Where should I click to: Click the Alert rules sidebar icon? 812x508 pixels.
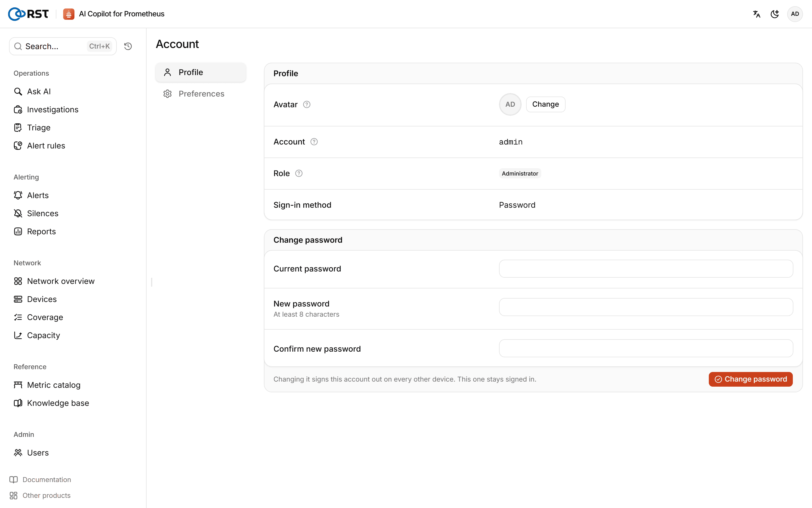[18, 145]
